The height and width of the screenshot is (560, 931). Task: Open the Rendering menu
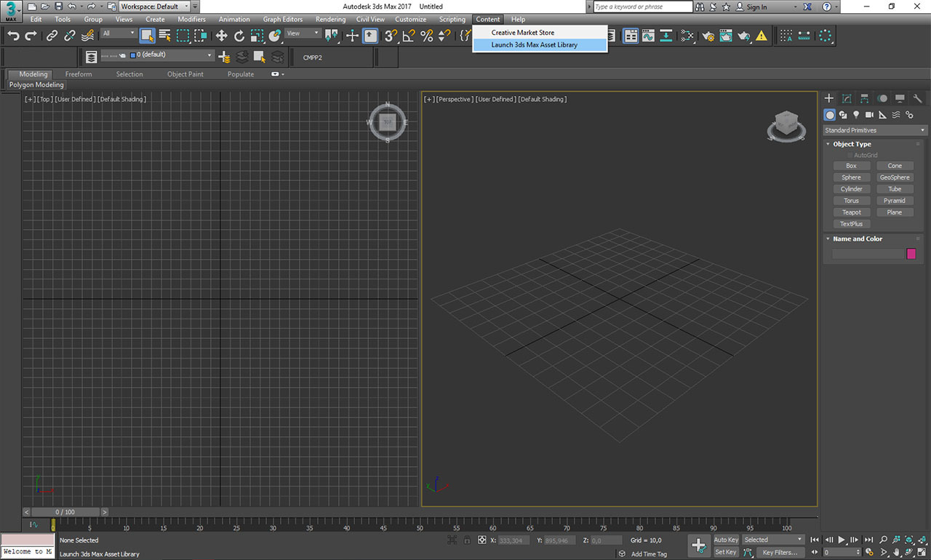click(330, 20)
